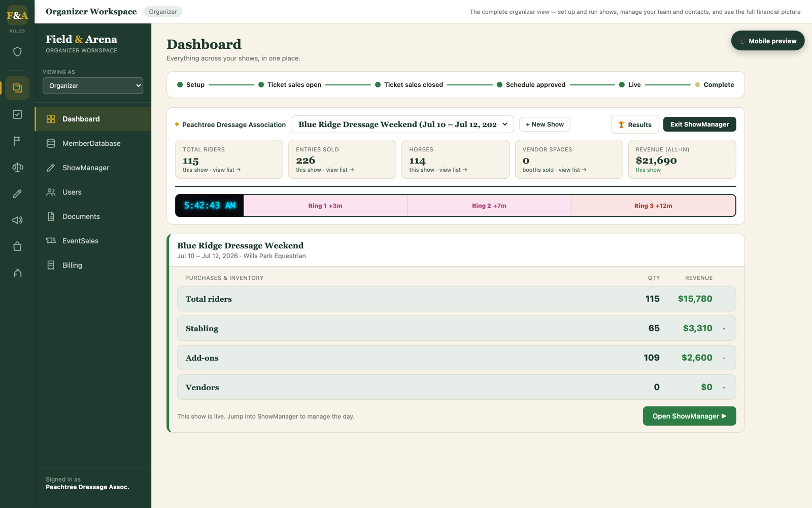This screenshot has width=812, height=508.
Task: Open the horse rider role icon
Action: [17, 273]
